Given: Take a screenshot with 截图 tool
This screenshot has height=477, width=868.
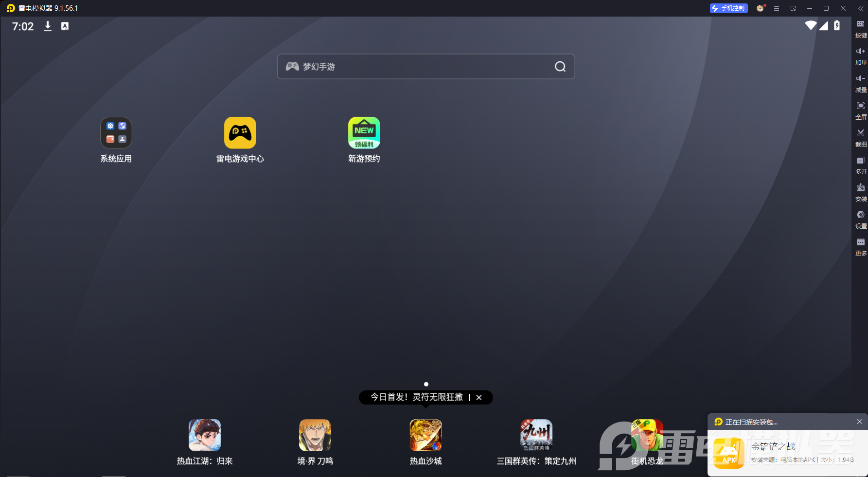Looking at the screenshot, I should point(860,138).
